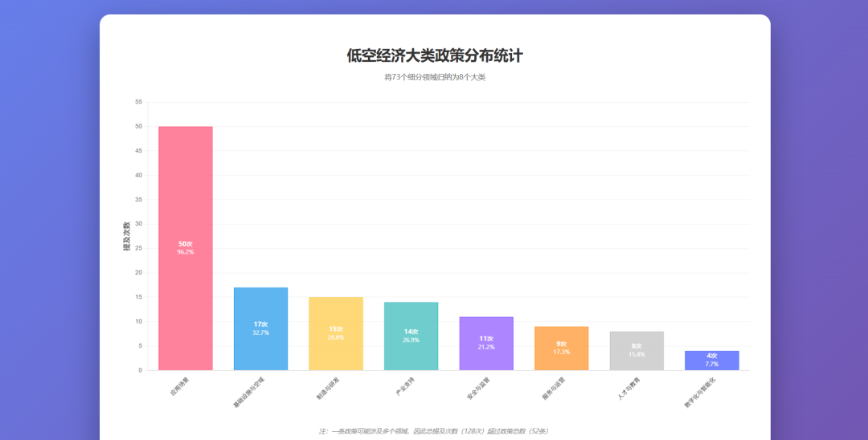Viewport: 868px width, 440px height.
Task: Click the 55 tick on y-axis
Action: coord(138,102)
